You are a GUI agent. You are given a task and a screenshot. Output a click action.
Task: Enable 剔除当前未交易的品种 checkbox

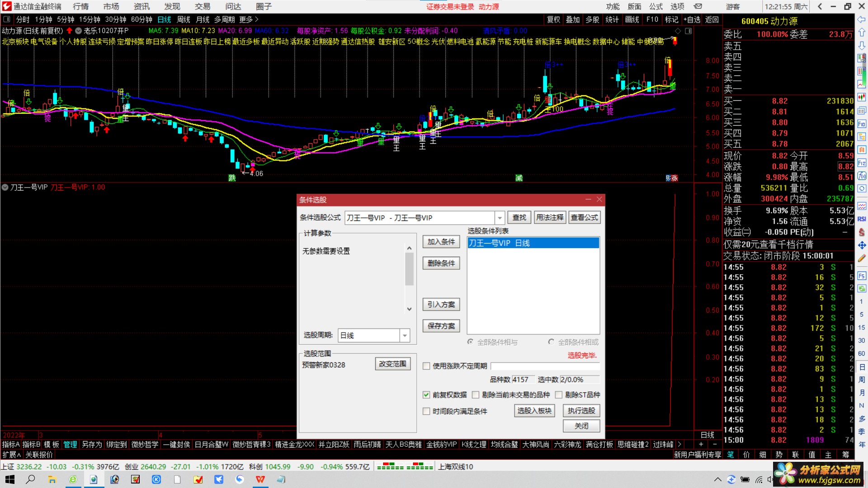[x=476, y=395]
